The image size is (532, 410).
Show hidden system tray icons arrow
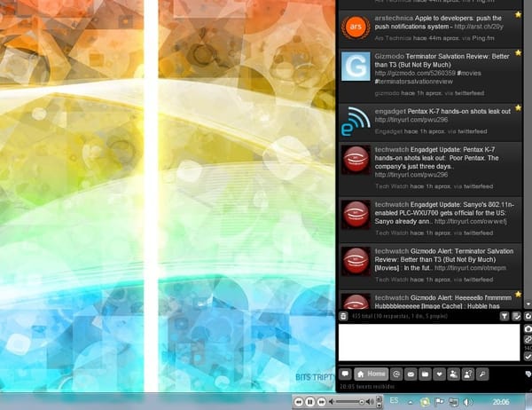click(x=413, y=402)
